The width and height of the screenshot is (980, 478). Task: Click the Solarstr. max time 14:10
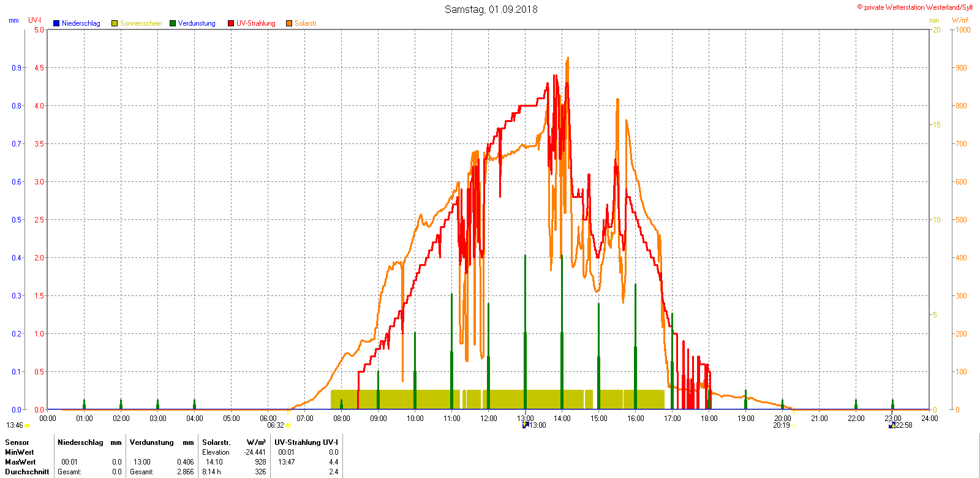[214, 462]
